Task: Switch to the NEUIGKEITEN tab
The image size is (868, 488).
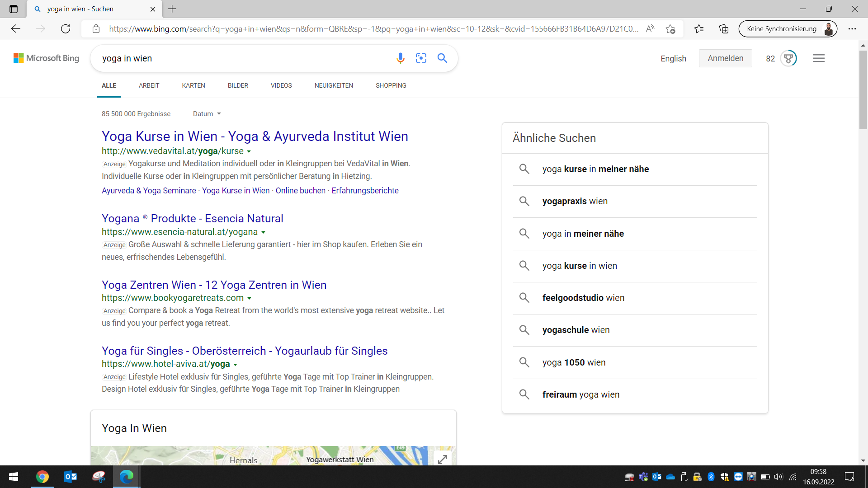Action: [334, 85]
